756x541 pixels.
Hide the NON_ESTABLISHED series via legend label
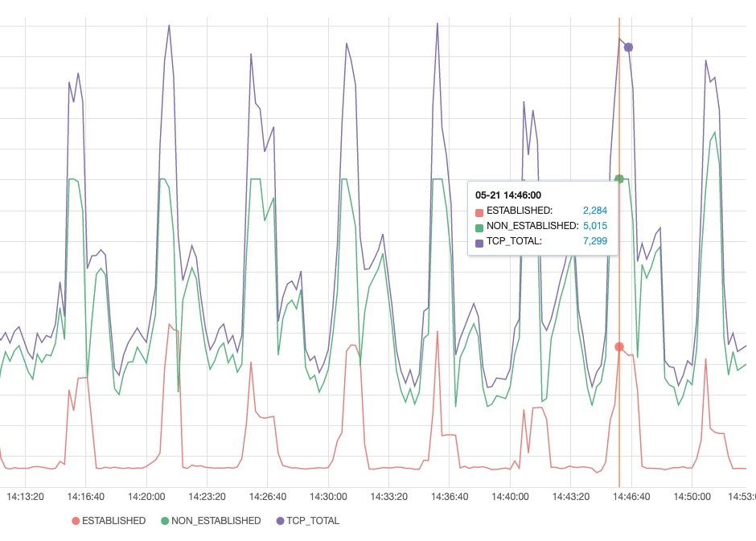click(x=216, y=521)
